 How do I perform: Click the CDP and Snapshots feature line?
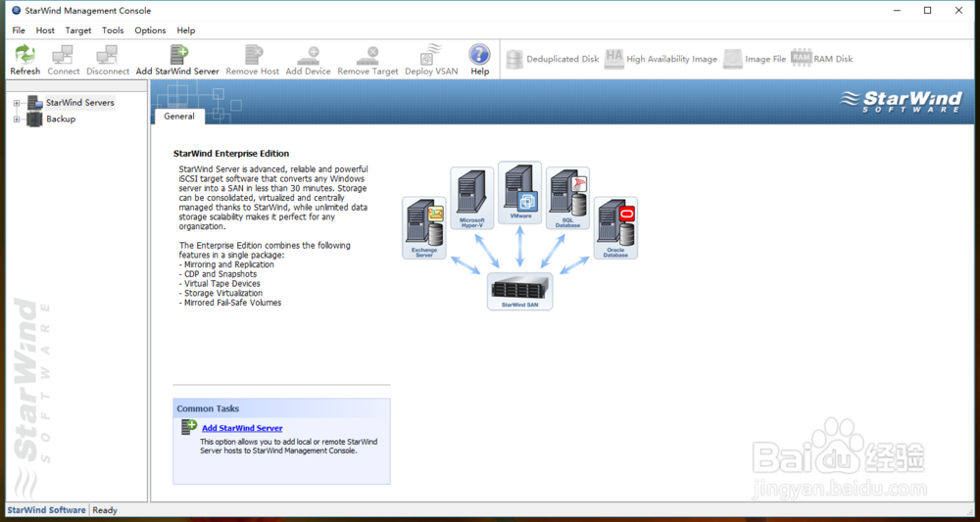coord(218,274)
